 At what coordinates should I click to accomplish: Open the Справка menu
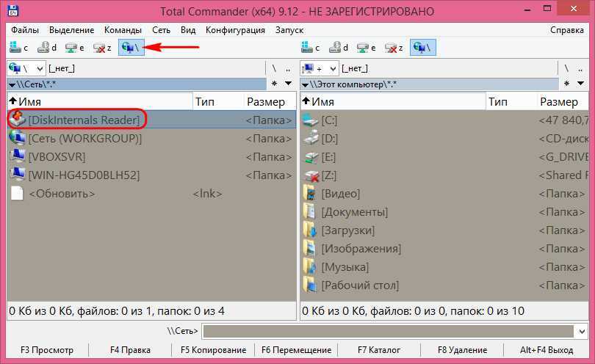point(566,30)
